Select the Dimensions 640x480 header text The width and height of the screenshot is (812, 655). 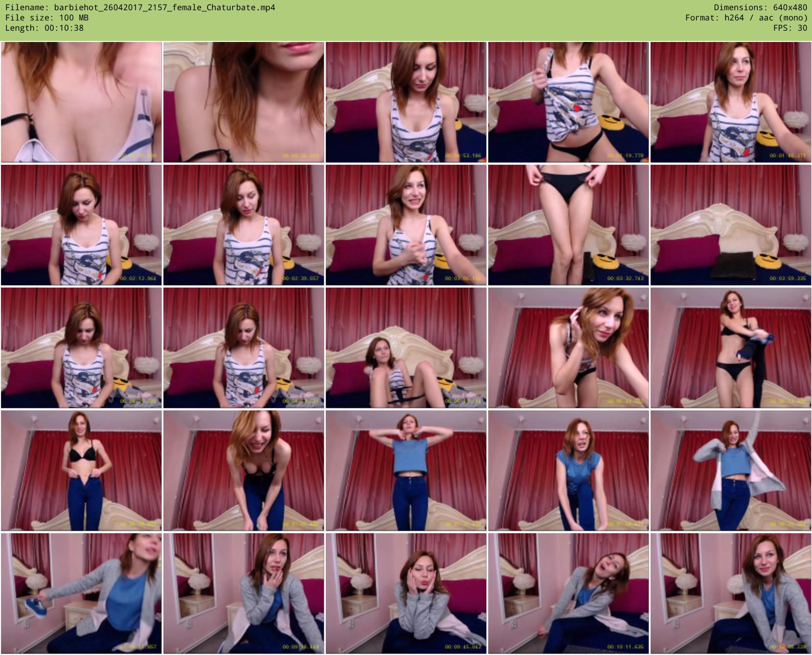[x=760, y=7]
